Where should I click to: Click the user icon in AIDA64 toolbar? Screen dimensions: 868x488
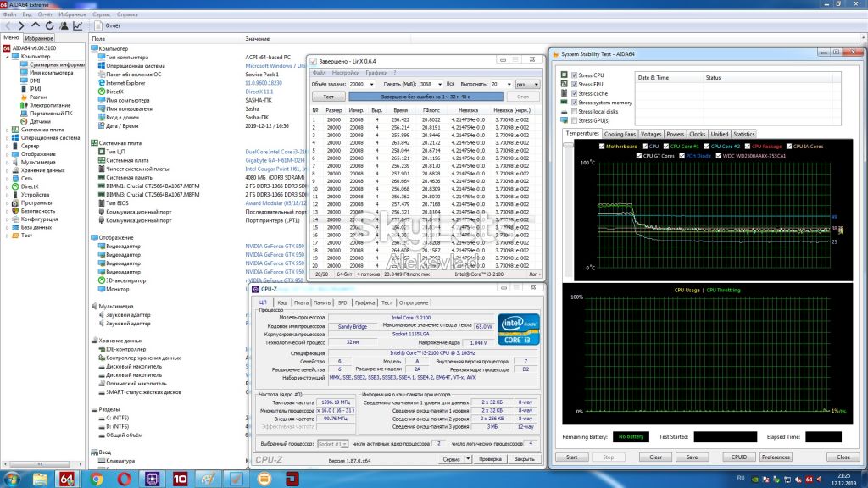point(64,25)
